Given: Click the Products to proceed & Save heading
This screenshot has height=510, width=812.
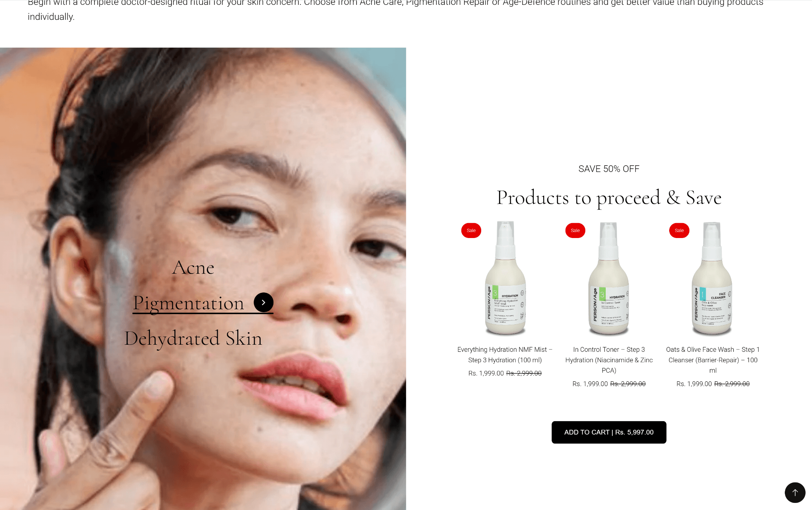Looking at the screenshot, I should coord(609,197).
